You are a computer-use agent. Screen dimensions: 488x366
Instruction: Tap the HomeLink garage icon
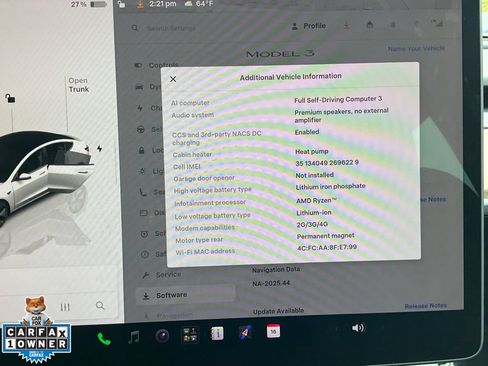coord(370,24)
